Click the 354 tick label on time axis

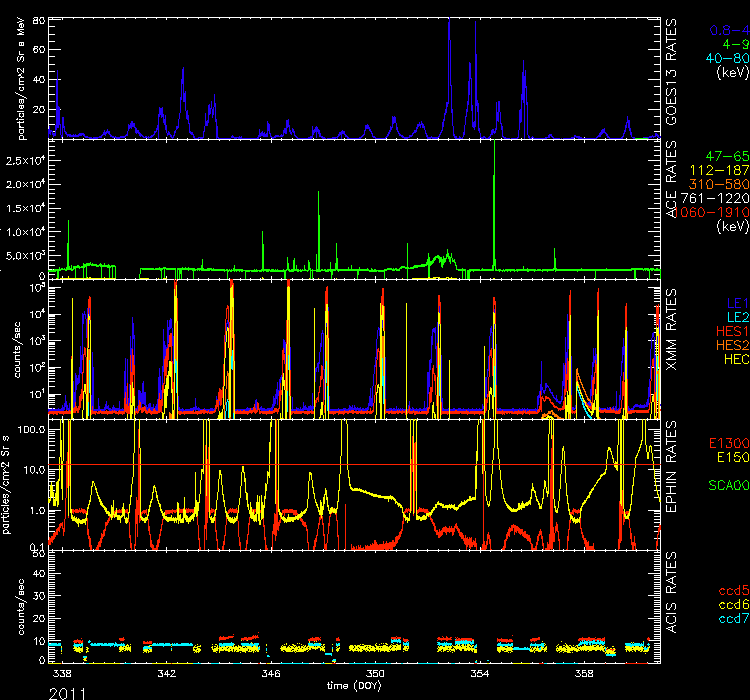pos(480,674)
